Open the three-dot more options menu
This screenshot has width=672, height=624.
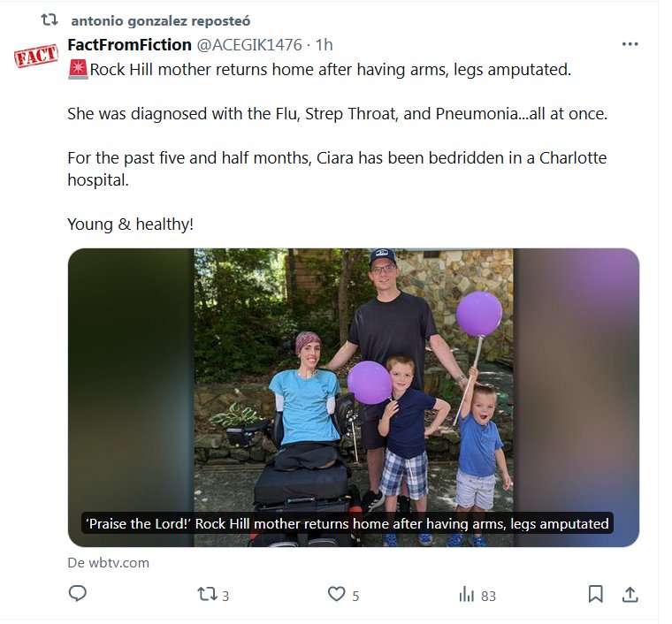(630, 44)
